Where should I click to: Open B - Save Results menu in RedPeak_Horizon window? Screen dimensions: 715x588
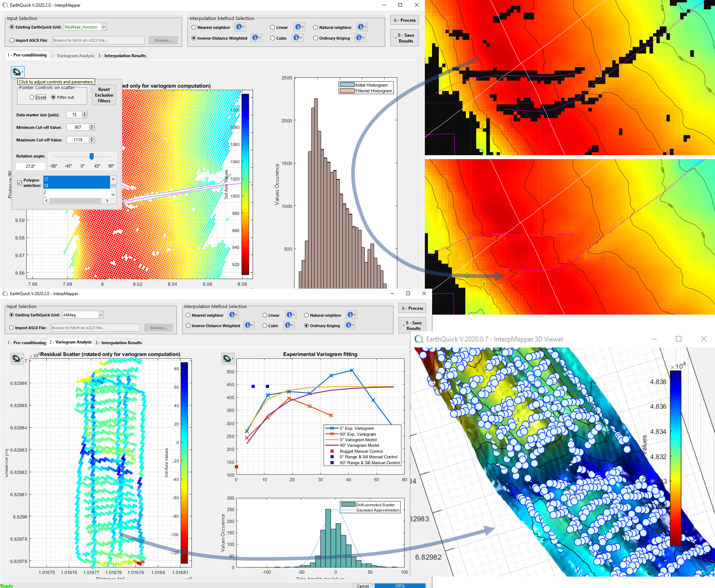pyautogui.click(x=404, y=38)
